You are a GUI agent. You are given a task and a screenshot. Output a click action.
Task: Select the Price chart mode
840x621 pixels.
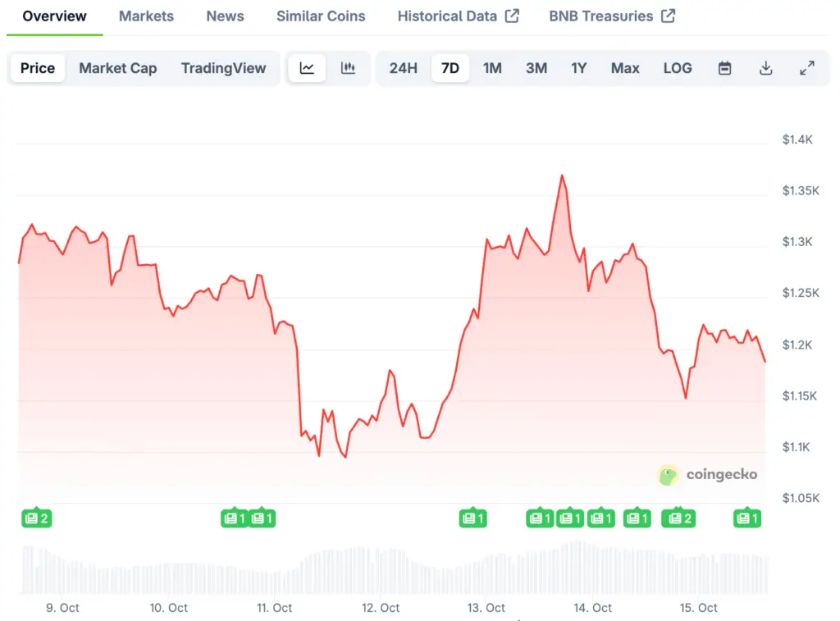tap(38, 68)
